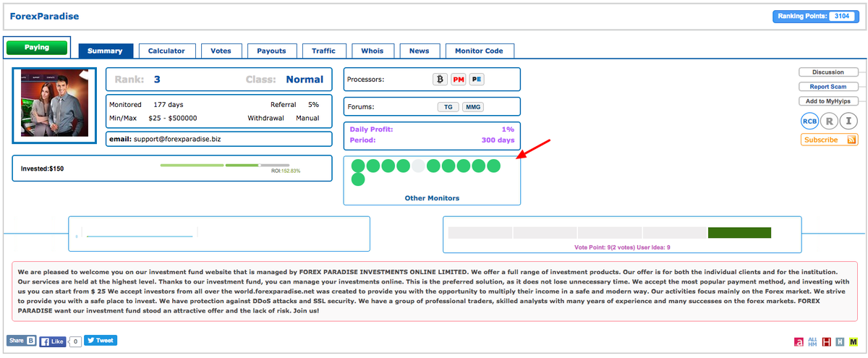The width and height of the screenshot is (868, 358).
Task: Click the green monitor dot on second row
Action: 358,179
